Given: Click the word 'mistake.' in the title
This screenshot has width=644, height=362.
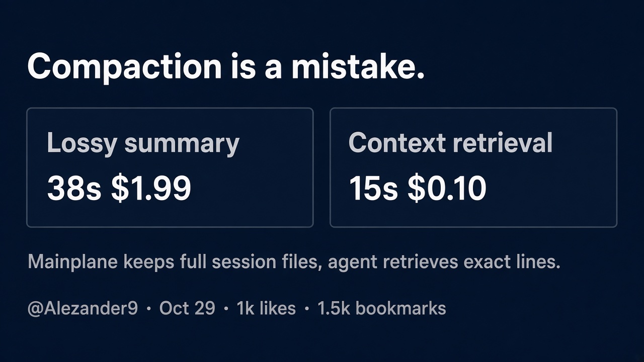Looking at the screenshot, I should point(358,66).
